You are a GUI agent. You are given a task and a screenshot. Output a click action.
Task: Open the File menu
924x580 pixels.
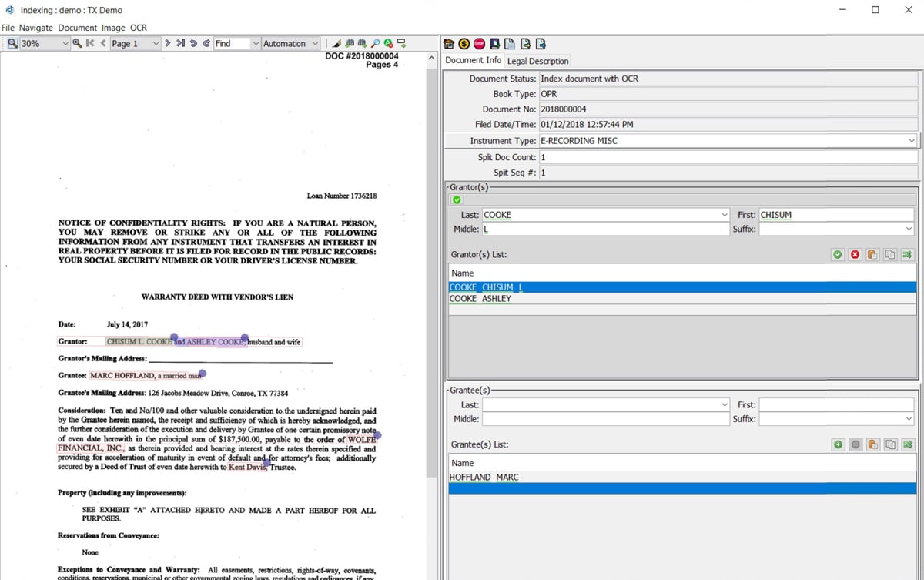tap(8, 28)
